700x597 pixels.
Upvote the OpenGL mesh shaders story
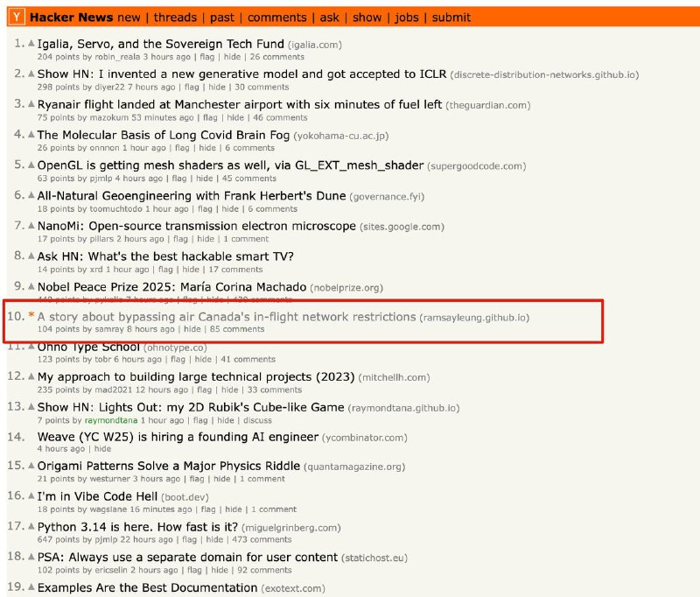point(31,165)
